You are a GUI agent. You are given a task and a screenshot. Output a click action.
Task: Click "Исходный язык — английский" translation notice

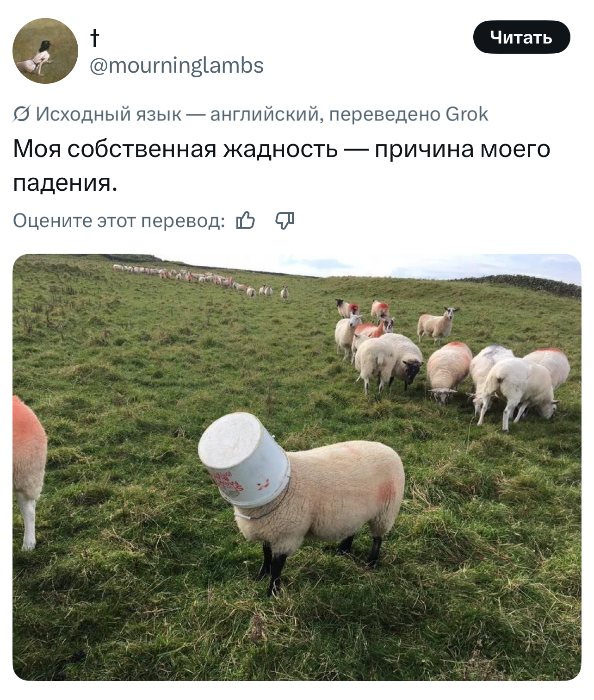(x=177, y=114)
